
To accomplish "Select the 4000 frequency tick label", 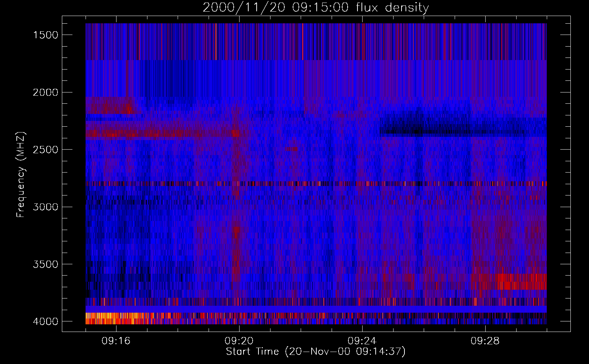I will pos(46,321).
